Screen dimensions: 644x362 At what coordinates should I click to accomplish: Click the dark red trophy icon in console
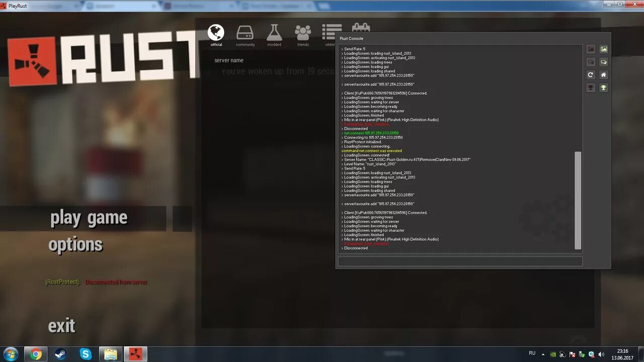click(591, 87)
